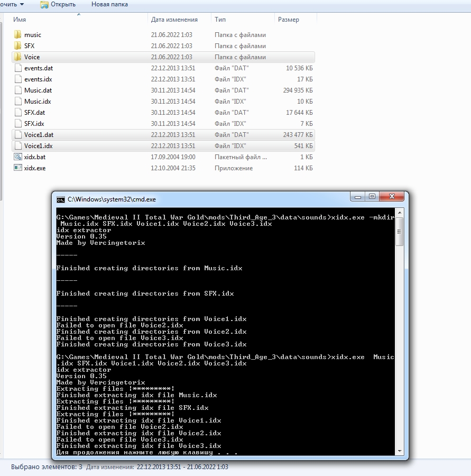
Task: Click the Music.idx file icon
Action: coord(18,102)
